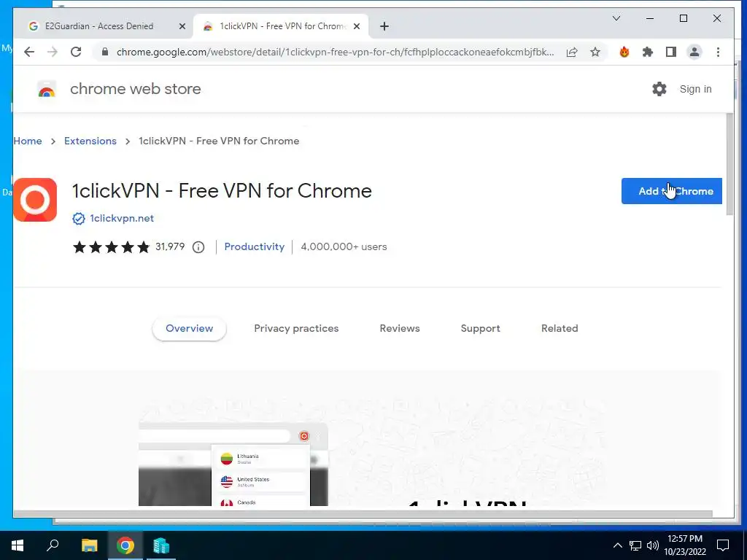The height and width of the screenshot is (560, 747).
Task: Share this page using share icon
Action: point(572,52)
